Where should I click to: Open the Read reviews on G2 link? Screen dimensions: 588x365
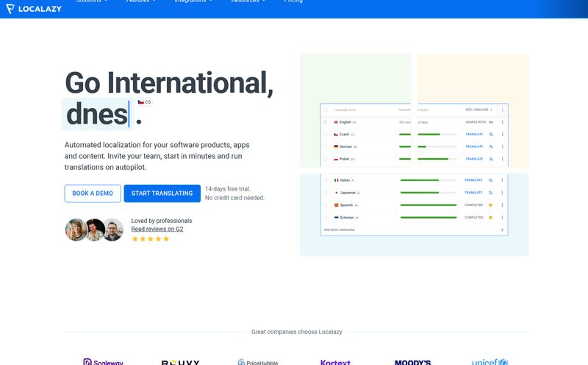tap(157, 229)
